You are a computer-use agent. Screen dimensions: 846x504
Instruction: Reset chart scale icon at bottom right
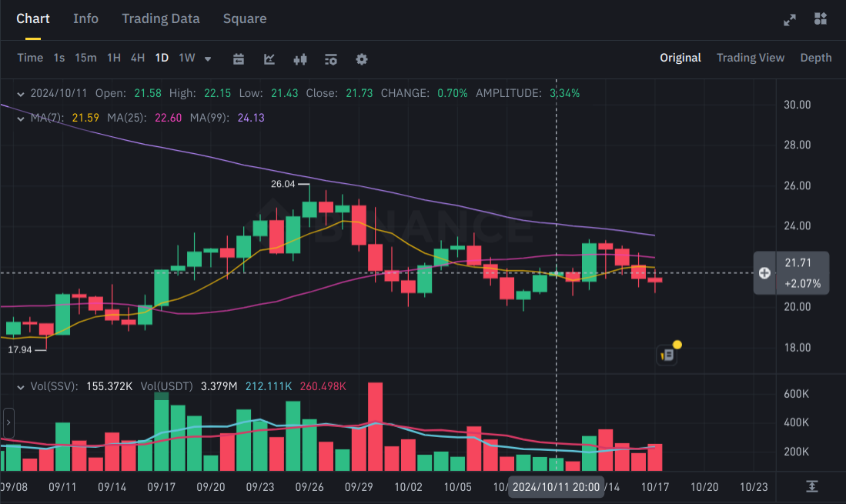[x=811, y=486]
